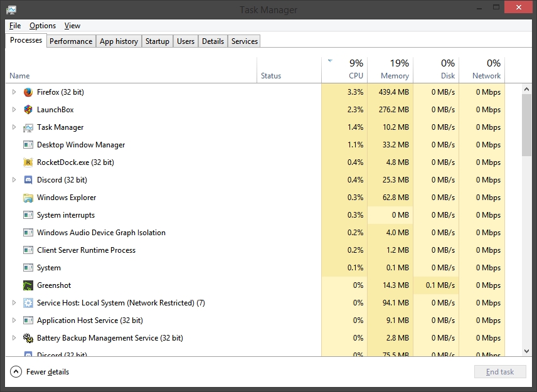Click the 276.2 MB memory value
The image size is (537, 392).
coord(393,110)
